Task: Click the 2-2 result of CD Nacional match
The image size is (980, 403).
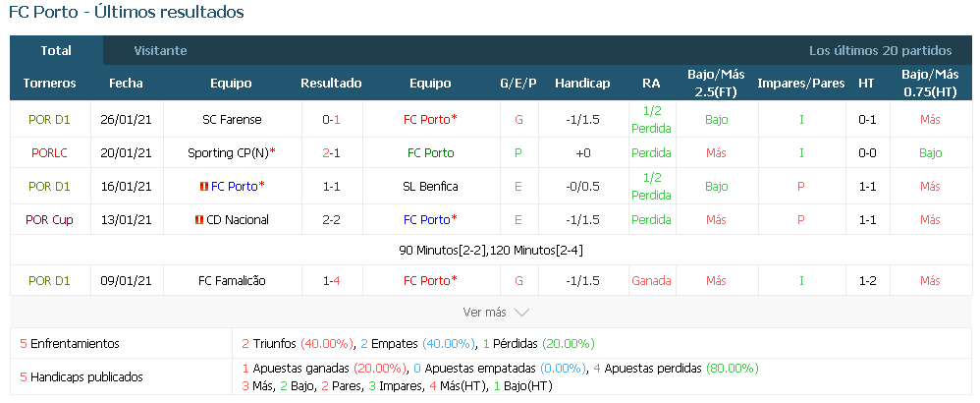Action: tap(331, 219)
